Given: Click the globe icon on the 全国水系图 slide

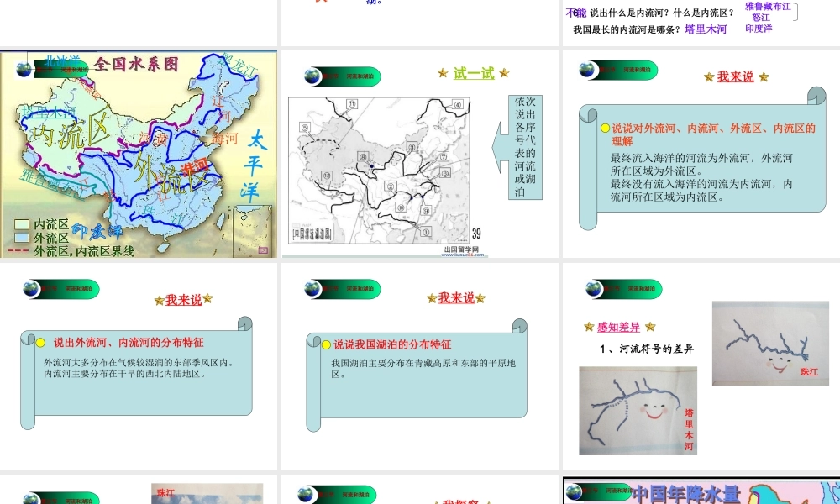Looking at the screenshot, I should (24, 69).
